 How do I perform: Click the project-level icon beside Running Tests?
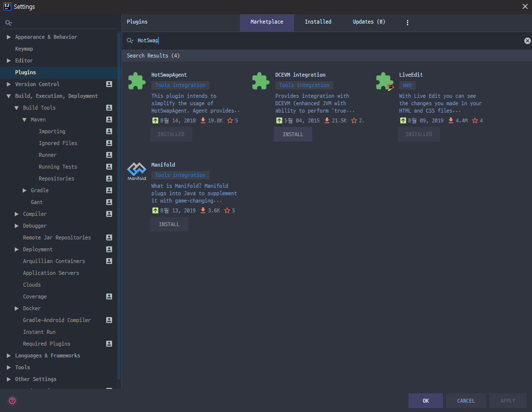[x=109, y=167]
